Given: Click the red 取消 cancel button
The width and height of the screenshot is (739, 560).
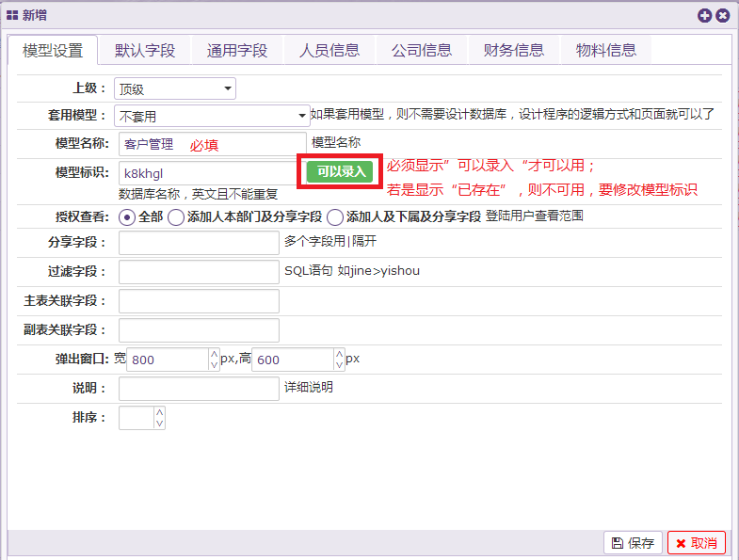Looking at the screenshot, I should point(697,543).
